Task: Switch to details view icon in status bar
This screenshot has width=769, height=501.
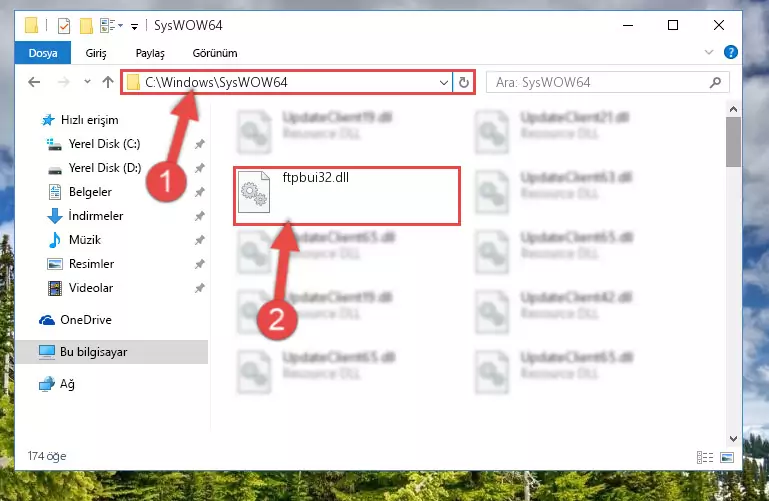Action: tap(705, 457)
